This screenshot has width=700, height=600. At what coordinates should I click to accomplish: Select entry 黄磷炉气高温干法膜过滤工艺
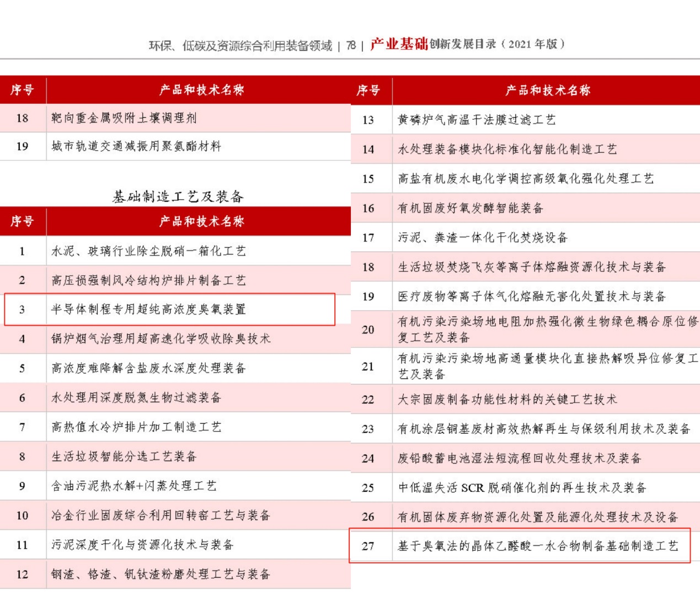tap(477, 120)
